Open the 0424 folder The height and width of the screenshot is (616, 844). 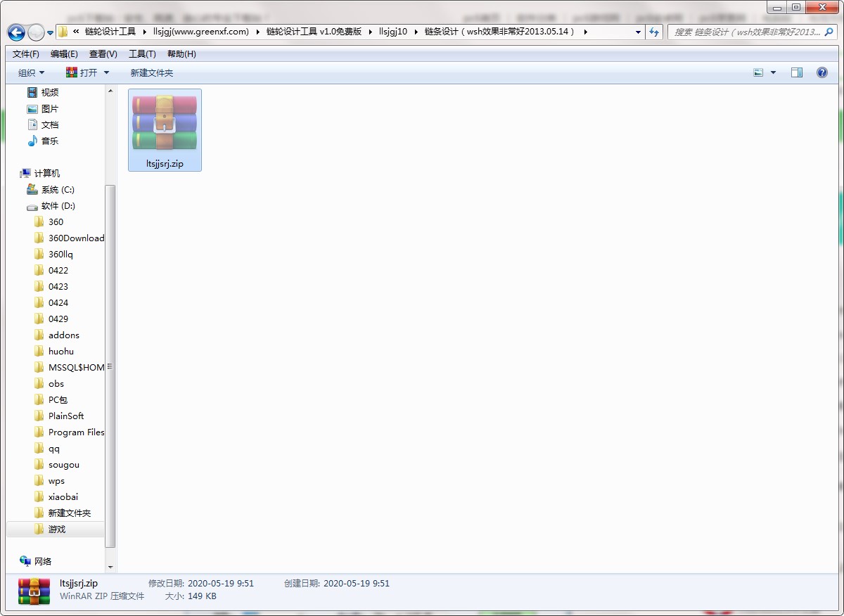coord(51,302)
